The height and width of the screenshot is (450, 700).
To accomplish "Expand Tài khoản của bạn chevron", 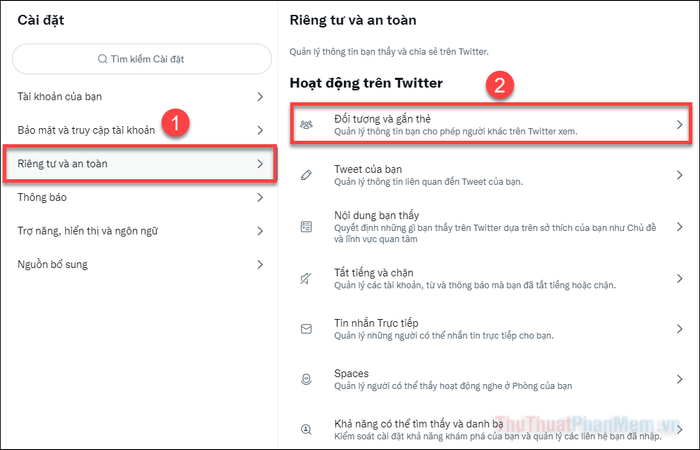I will point(260,96).
